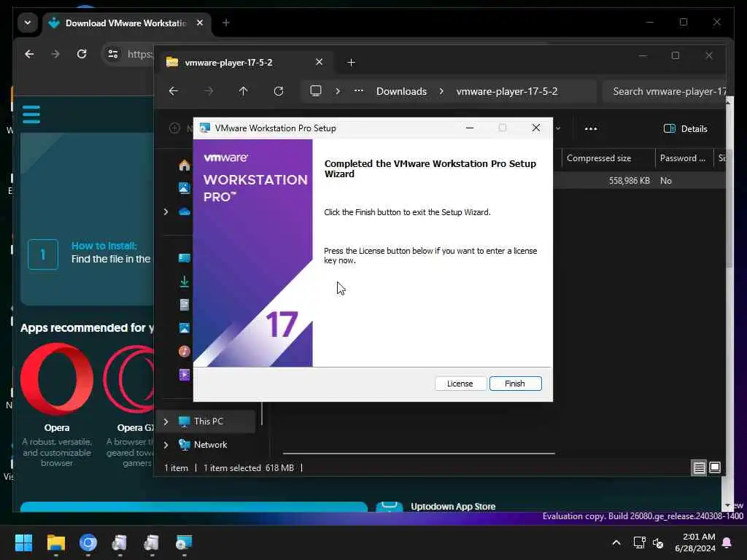
Task: Open Home in Explorer sidebar
Action: pyautogui.click(x=185, y=166)
